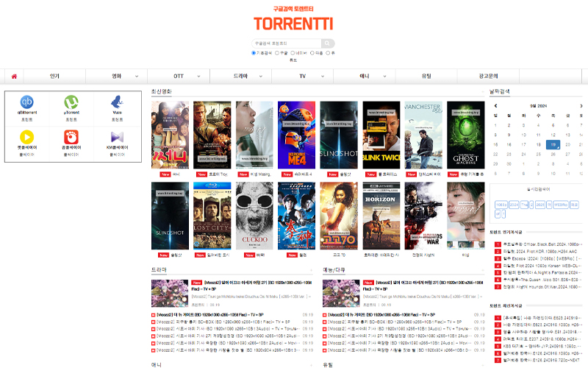Go to the home page via red house icon

[14, 77]
